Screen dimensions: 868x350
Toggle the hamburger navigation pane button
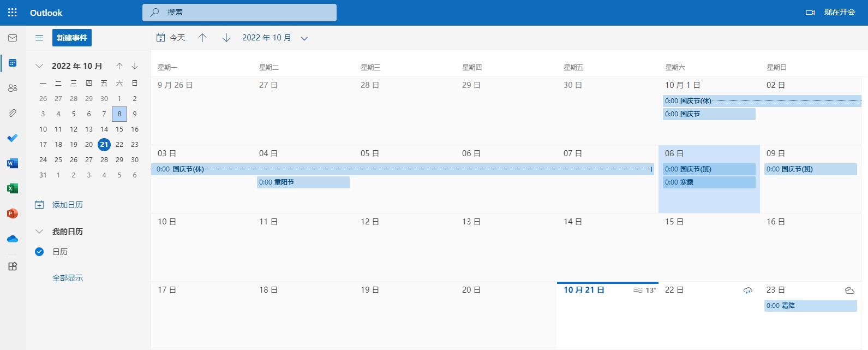pyautogui.click(x=39, y=38)
